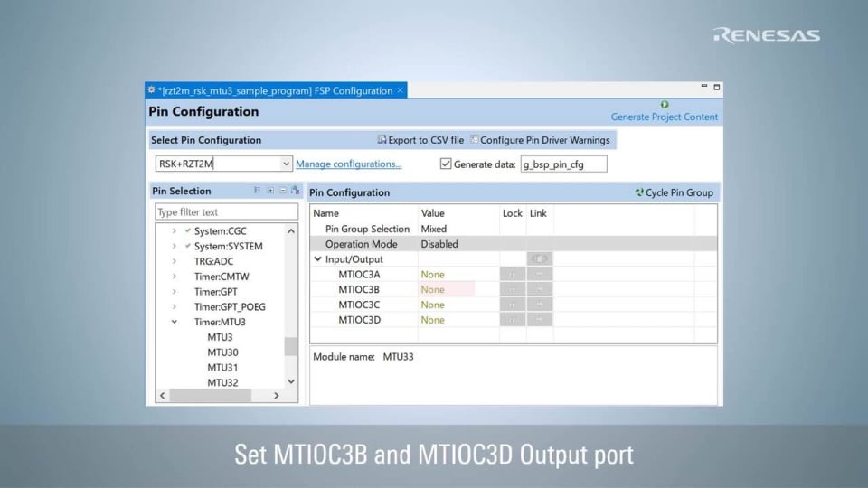Viewport: 868px width, 488px height.
Task: Click the None value of MTIOC3A
Action: [432, 275]
